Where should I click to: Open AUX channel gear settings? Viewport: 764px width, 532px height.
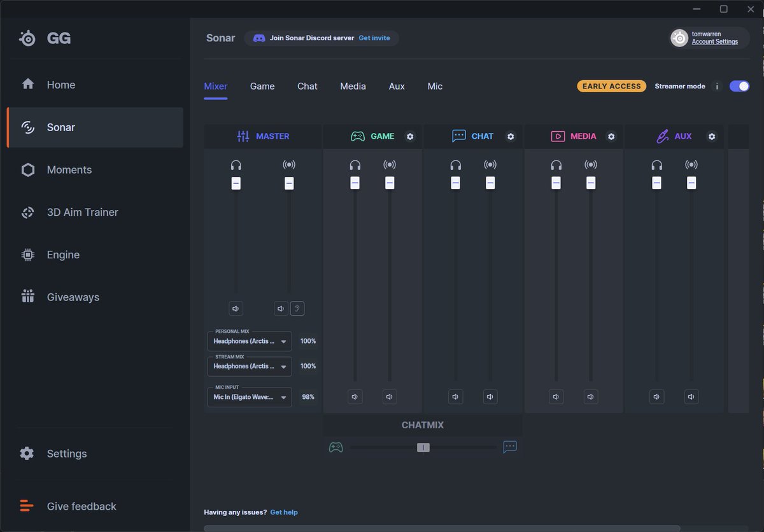click(x=712, y=136)
